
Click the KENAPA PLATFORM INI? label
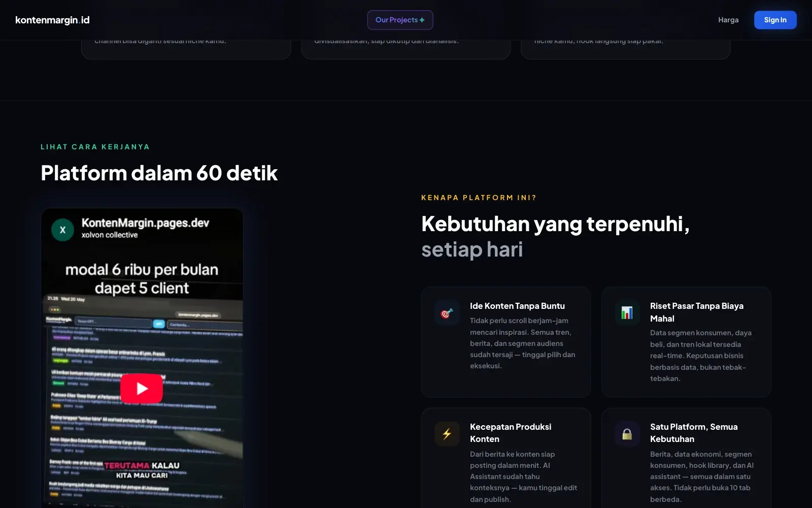tap(479, 198)
